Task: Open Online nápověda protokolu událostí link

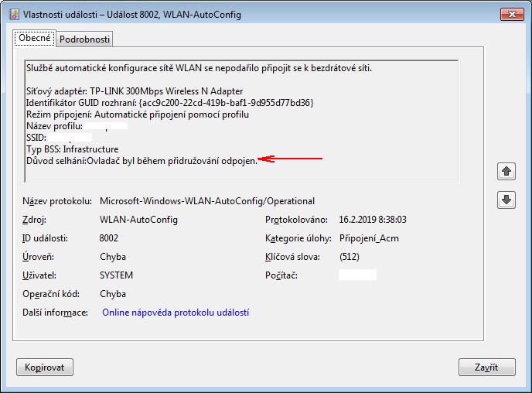Action: tap(174, 313)
